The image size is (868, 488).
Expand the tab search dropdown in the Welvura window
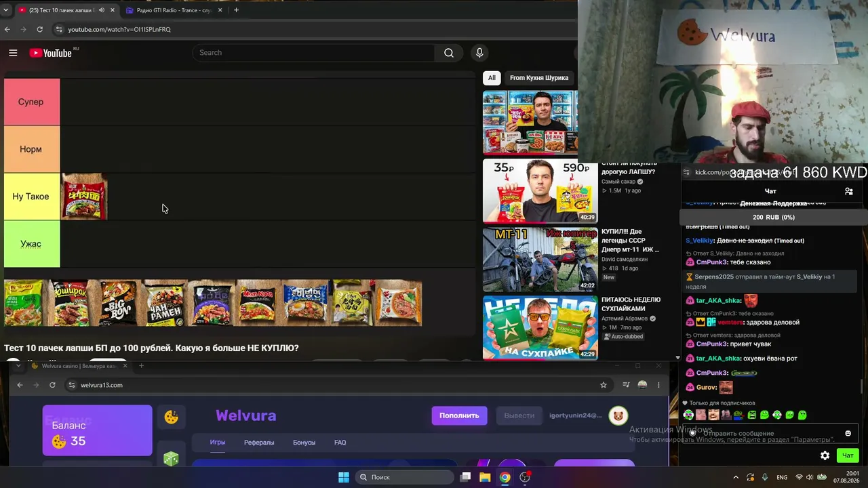[18, 366]
